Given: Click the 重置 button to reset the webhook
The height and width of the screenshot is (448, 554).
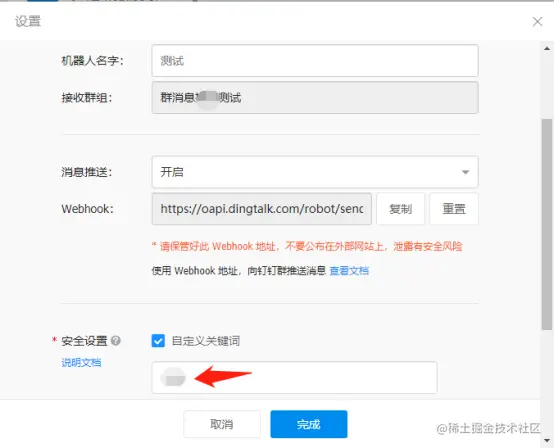Looking at the screenshot, I should 454,209.
